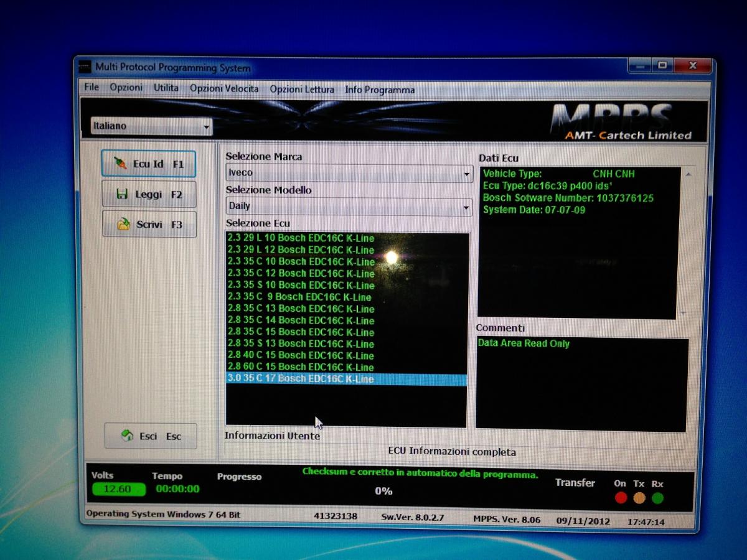The width and height of the screenshot is (747, 560).
Task: Select 2.3 35 C 10 Bosch EDC16C K-Line
Action: (346, 262)
